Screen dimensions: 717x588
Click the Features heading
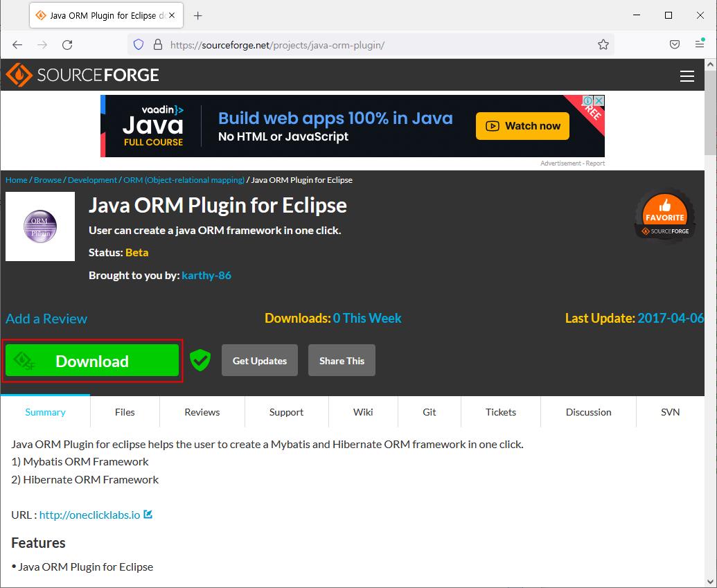(x=38, y=543)
